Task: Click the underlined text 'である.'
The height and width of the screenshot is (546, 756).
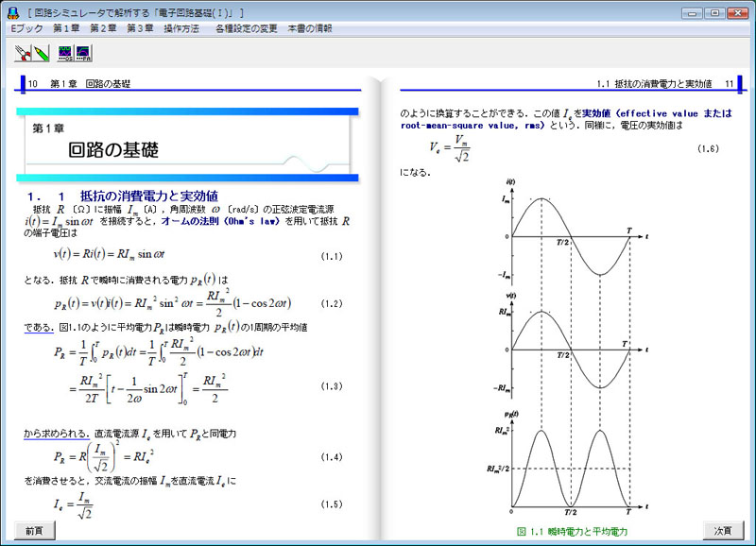Action: (39, 328)
